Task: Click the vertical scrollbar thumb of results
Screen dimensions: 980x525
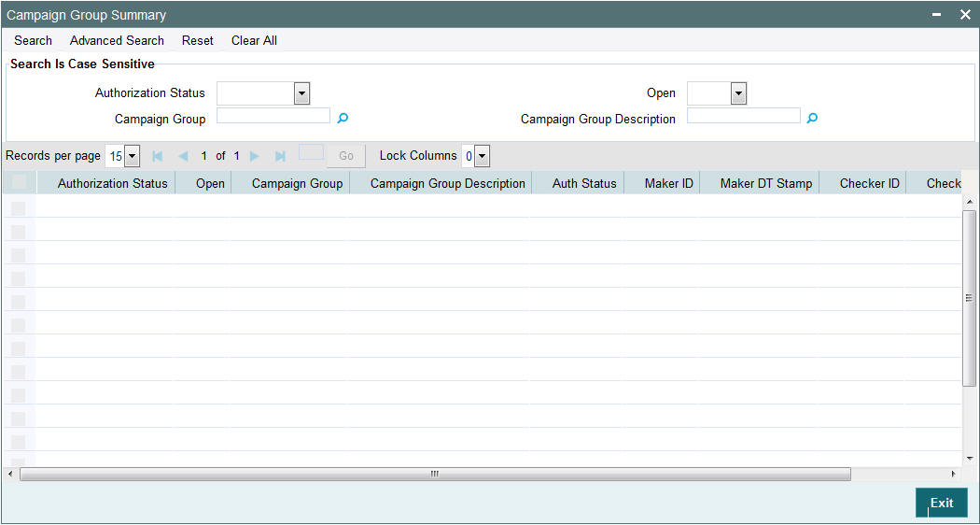Action: (968, 298)
